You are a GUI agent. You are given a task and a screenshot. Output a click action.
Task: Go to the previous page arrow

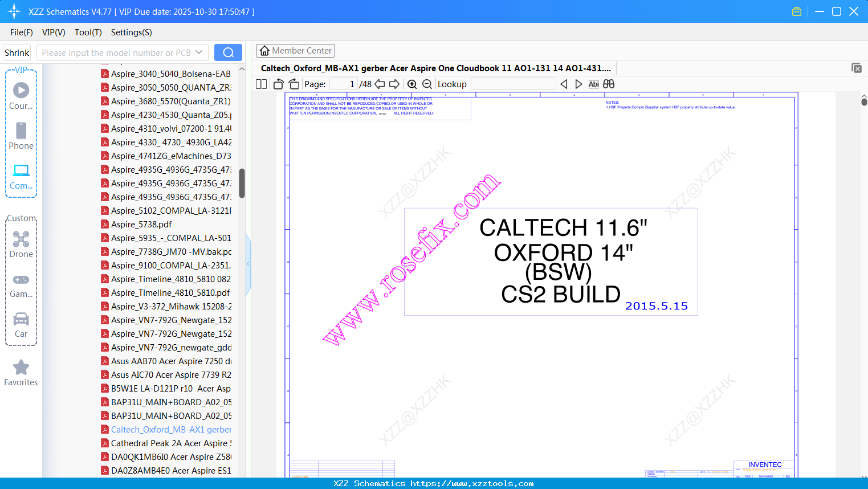(x=380, y=84)
